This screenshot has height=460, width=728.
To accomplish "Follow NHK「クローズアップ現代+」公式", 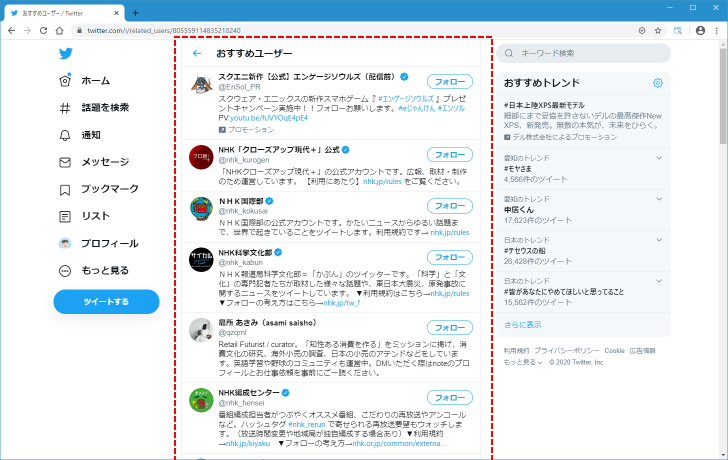I will pyautogui.click(x=450, y=155).
